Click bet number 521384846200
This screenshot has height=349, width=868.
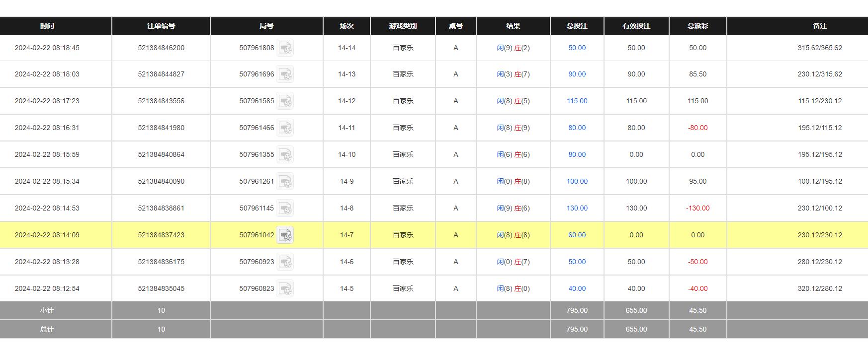point(161,48)
